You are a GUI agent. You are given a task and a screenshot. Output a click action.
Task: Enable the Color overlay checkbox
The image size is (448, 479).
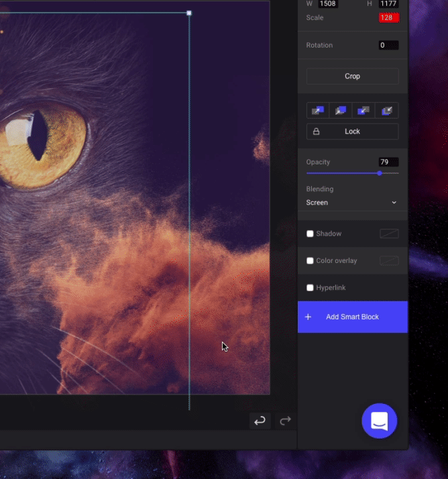(310, 260)
